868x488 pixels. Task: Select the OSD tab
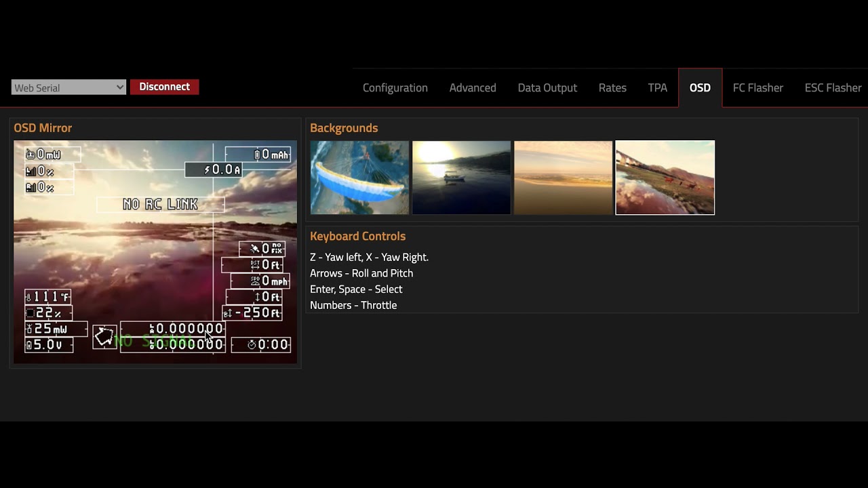pos(700,87)
